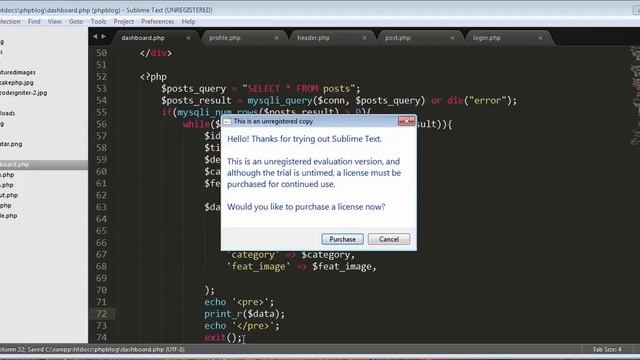The width and height of the screenshot is (640, 360).
Task: Open the Project menu
Action: (x=124, y=22)
